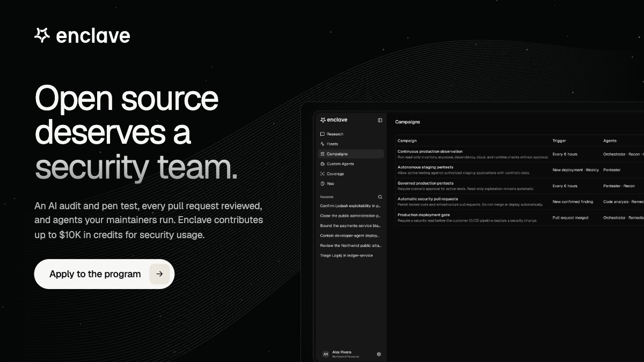Click the Risk shield icon
Viewport: 644px width, 362px height.
click(x=322, y=183)
